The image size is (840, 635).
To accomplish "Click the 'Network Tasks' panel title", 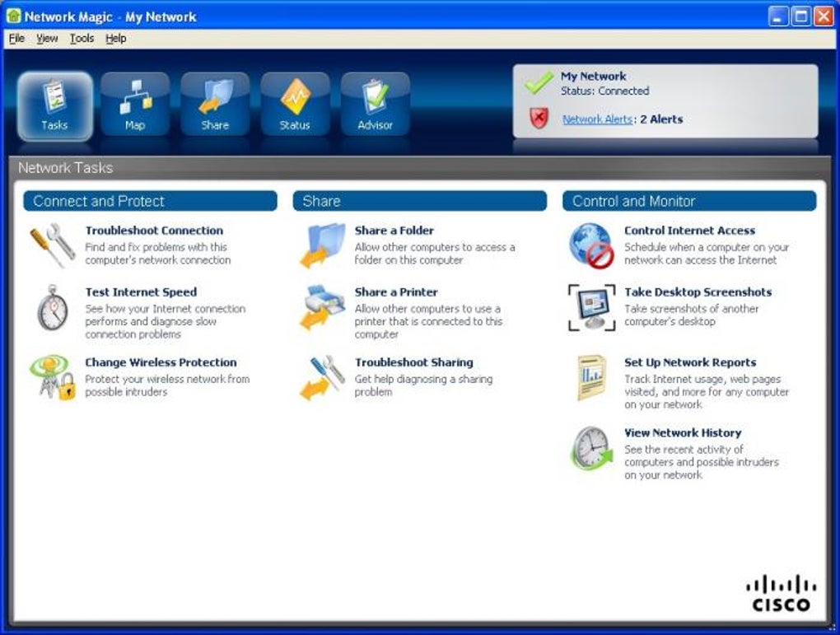I will click(x=65, y=168).
